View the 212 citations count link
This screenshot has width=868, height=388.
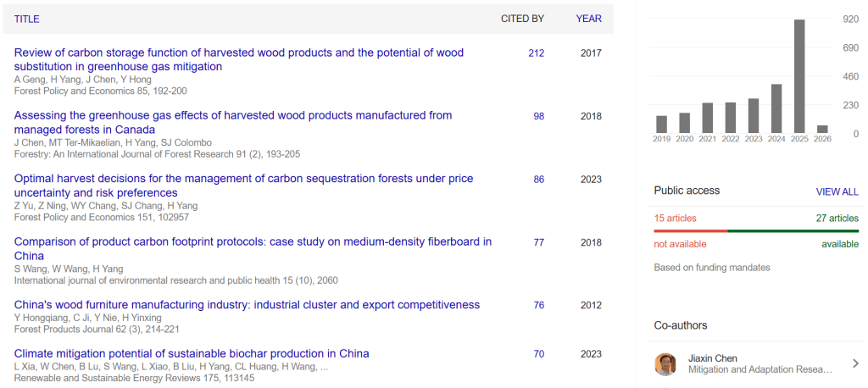536,53
